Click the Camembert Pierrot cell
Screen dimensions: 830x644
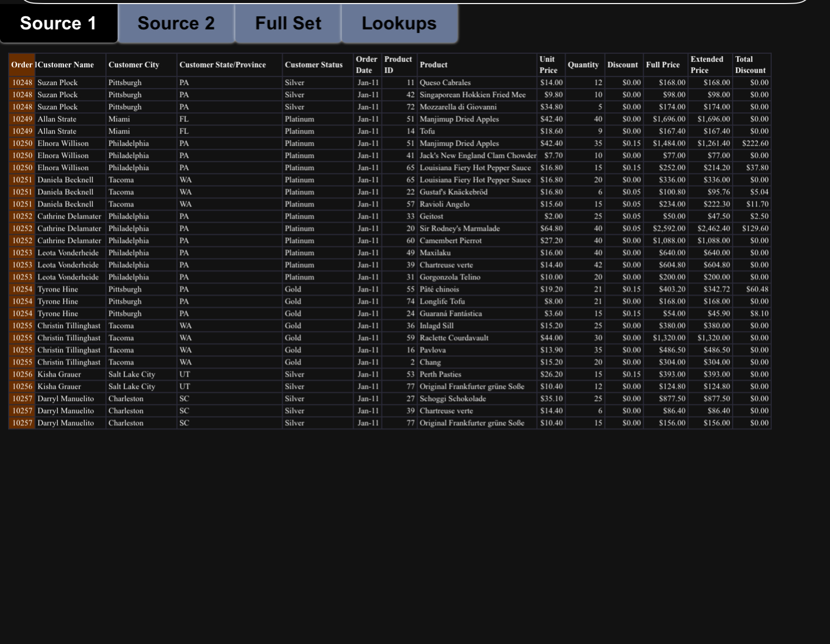pos(477,241)
